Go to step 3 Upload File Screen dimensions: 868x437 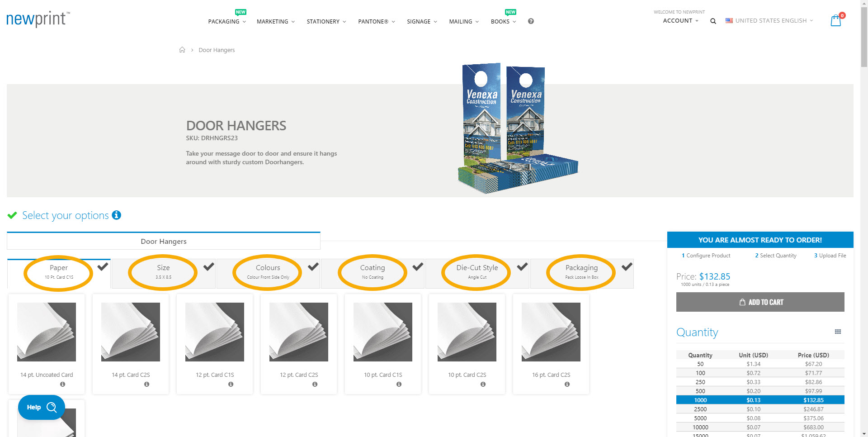(830, 256)
